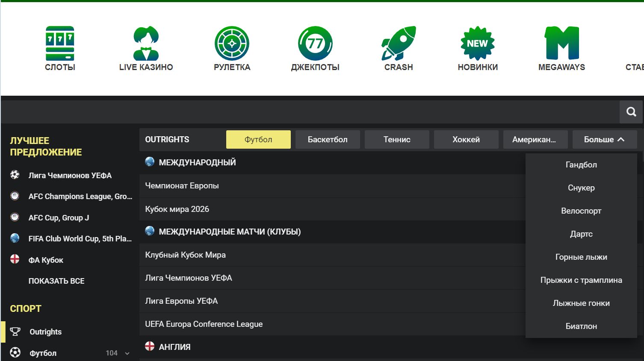Click the Рулетка category label
Screen dimensions: 644x361
[232, 67]
